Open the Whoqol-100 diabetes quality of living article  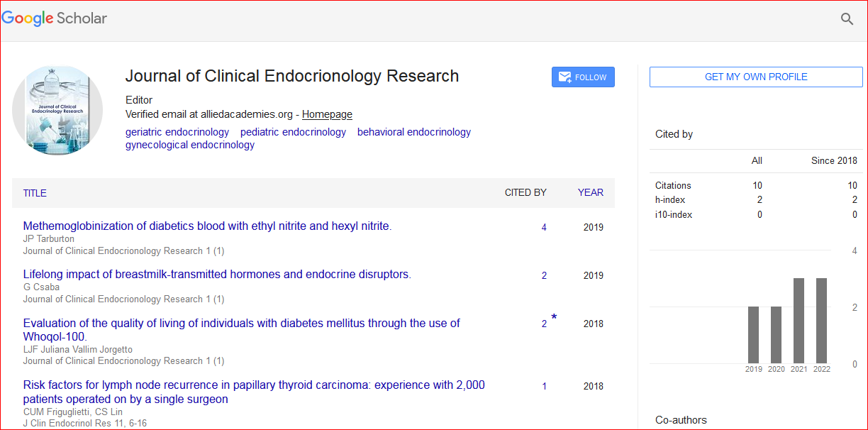[x=241, y=324]
